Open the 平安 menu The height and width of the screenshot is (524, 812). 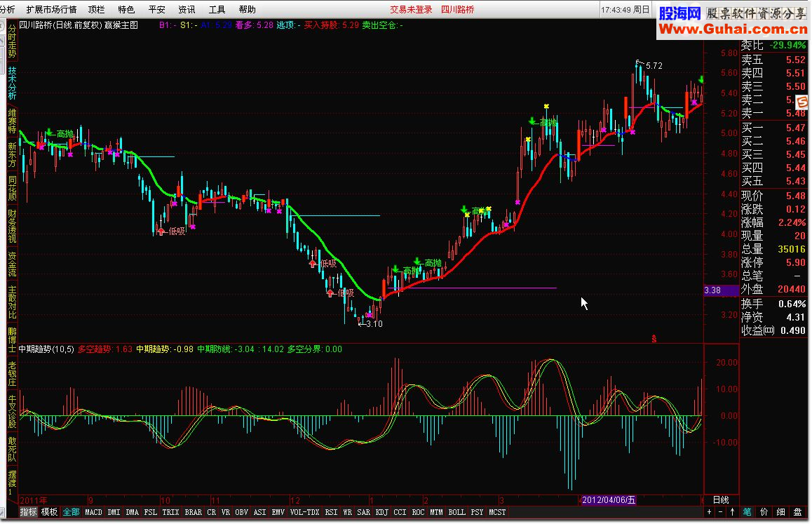(x=157, y=9)
